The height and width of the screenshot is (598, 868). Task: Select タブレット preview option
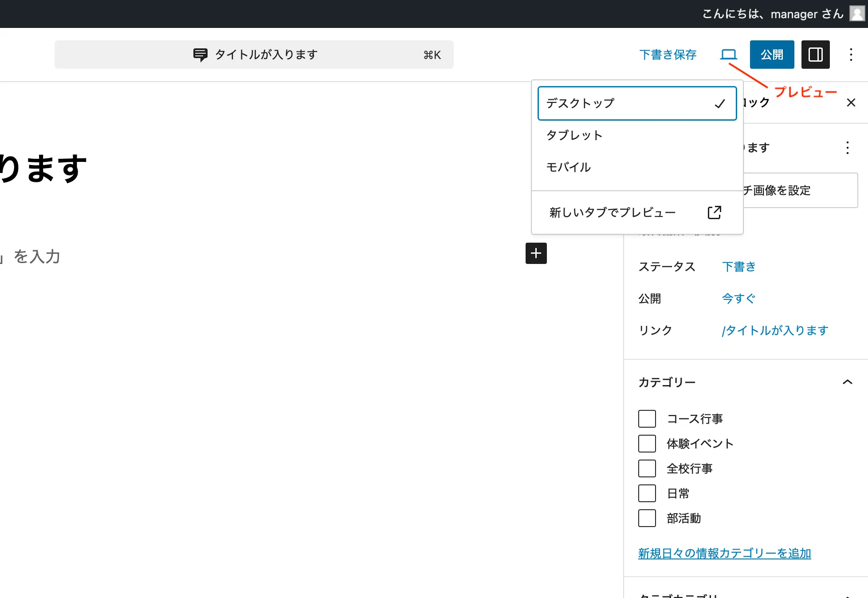[x=637, y=135]
